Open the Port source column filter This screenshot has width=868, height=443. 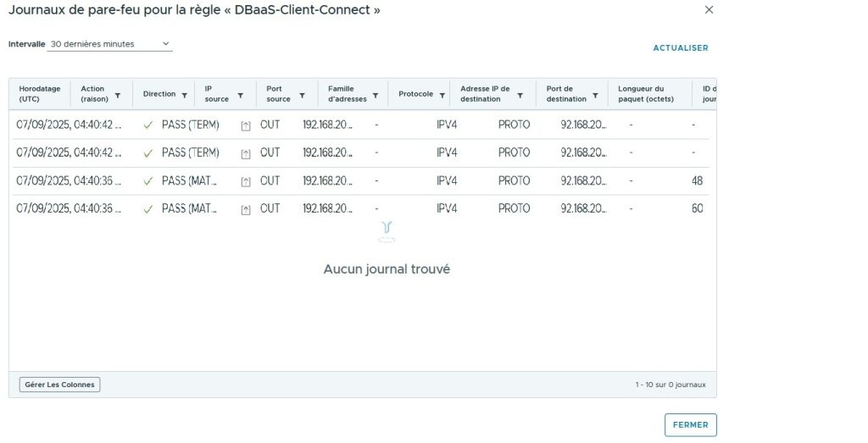[302, 95]
